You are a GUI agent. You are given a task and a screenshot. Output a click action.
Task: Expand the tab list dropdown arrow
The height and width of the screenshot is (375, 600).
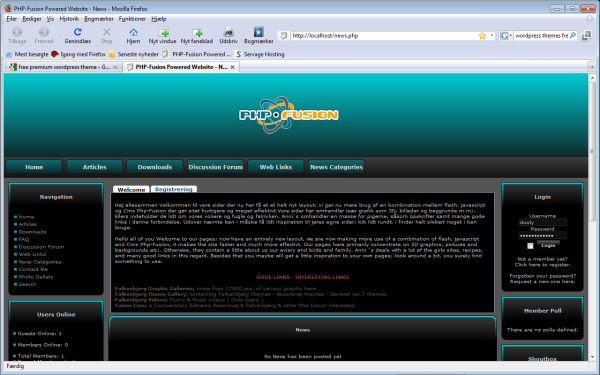coord(592,67)
